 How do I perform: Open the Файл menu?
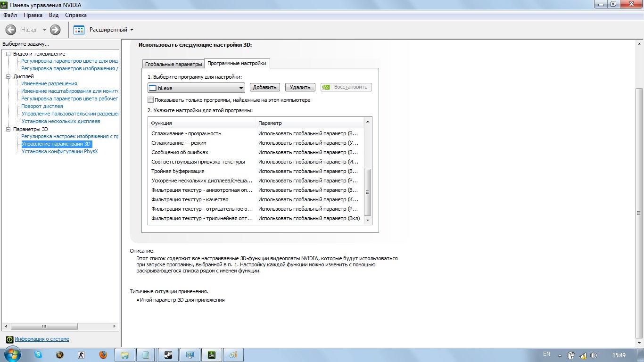[10, 15]
